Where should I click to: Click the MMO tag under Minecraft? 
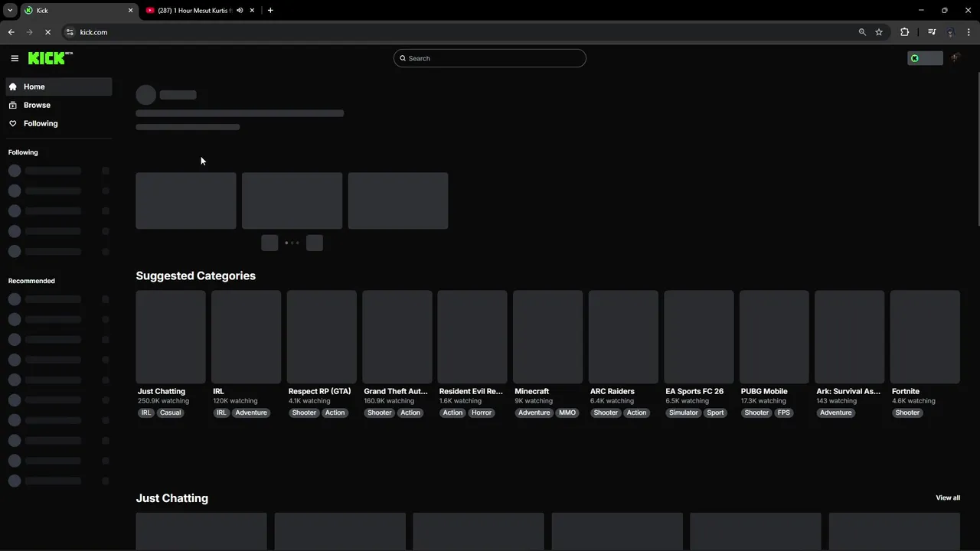point(567,412)
